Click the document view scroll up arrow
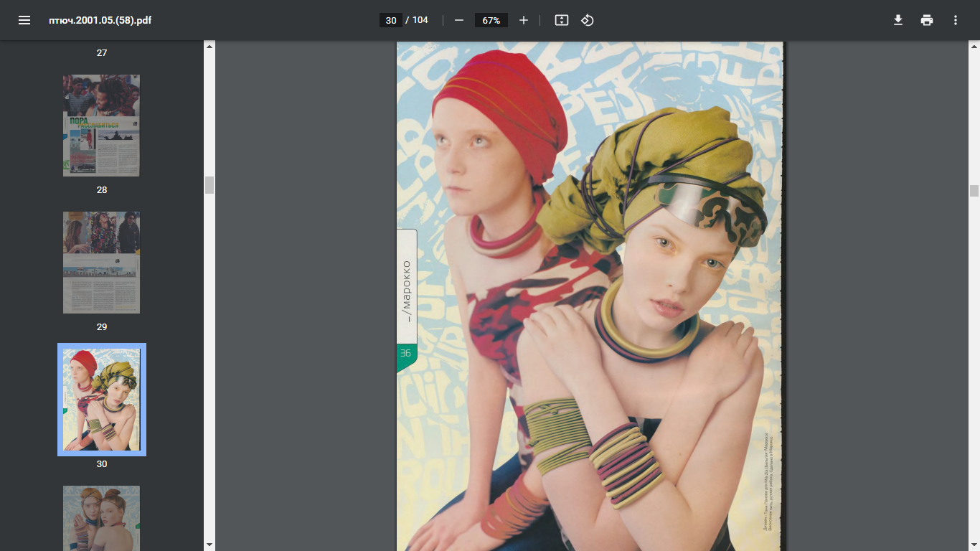 tap(974, 46)
